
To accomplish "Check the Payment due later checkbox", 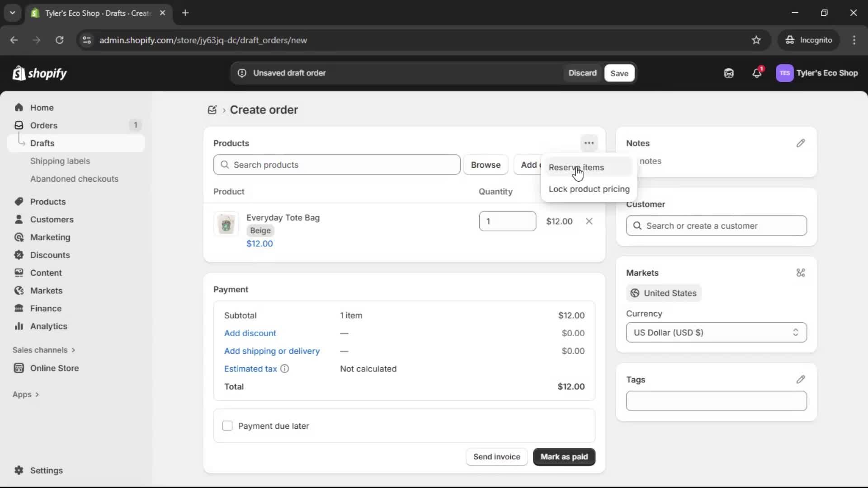I will tap(228, 426).
